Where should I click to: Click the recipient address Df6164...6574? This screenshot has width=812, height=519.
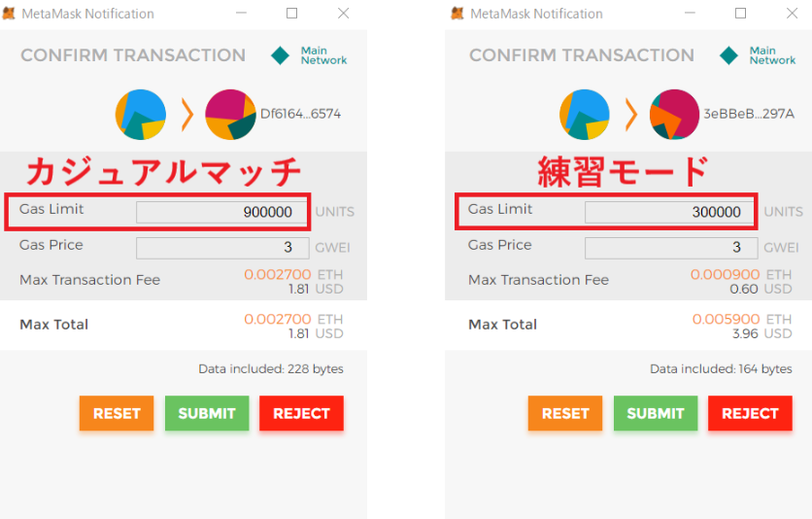point(300,114)
